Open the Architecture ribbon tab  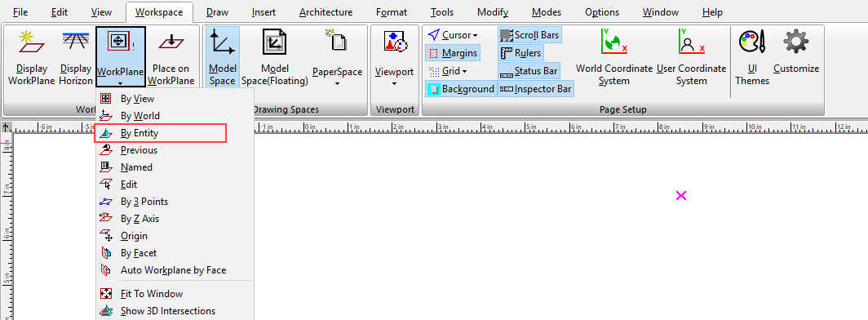tap(325, 12)
